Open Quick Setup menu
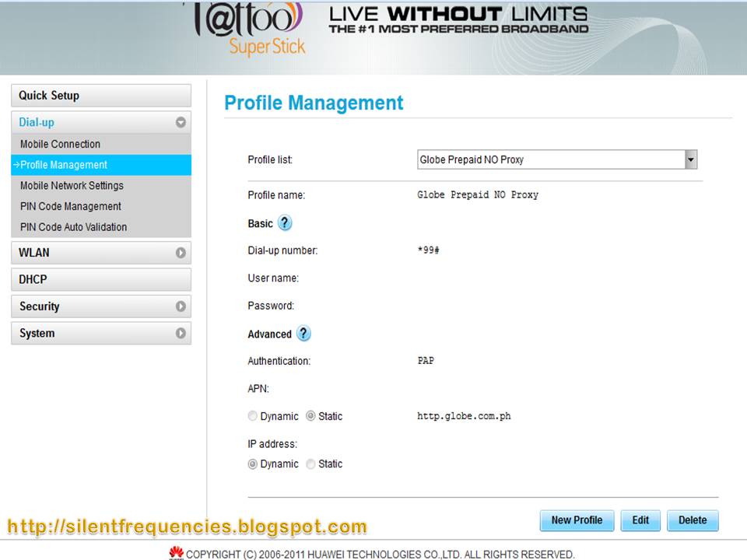The height and width of the screenshot is (560, 747). click(101, 96)
